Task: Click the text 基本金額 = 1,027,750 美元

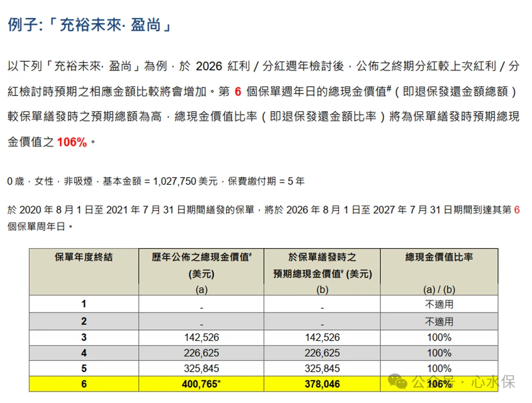Action: tap(160, 181)
